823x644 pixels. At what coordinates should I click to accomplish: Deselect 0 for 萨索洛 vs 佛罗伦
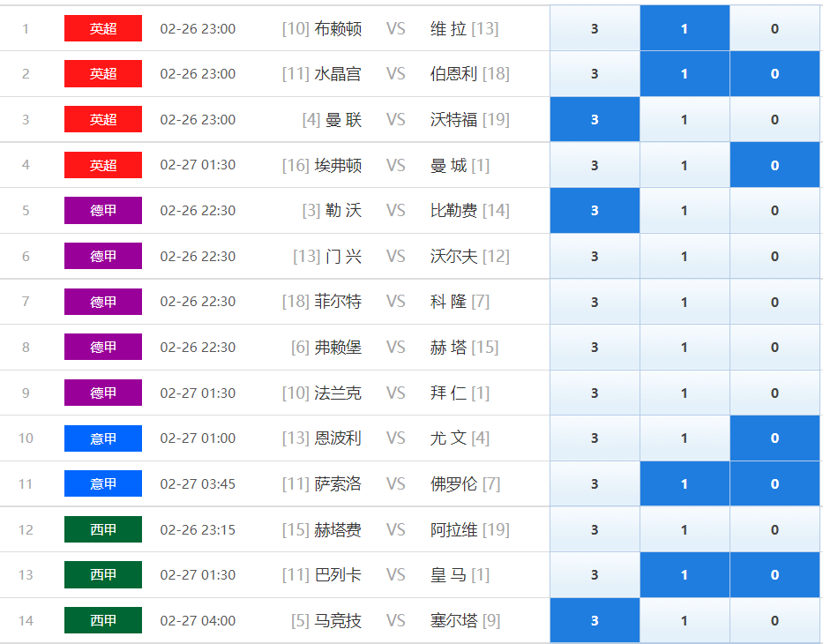(774, 484)
